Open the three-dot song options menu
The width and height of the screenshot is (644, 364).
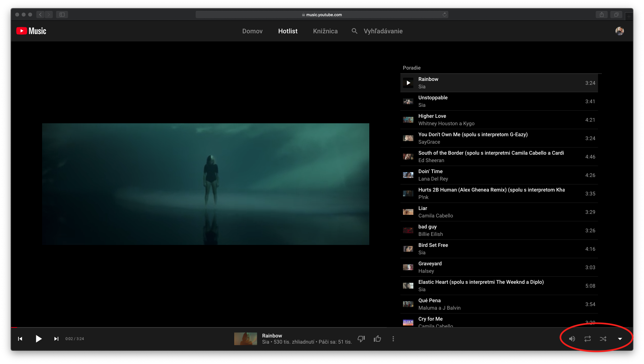coord(393,339)
